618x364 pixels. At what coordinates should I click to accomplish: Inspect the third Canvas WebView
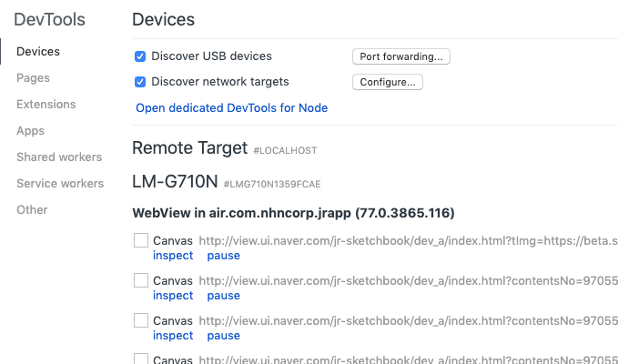tap(173, 335)
